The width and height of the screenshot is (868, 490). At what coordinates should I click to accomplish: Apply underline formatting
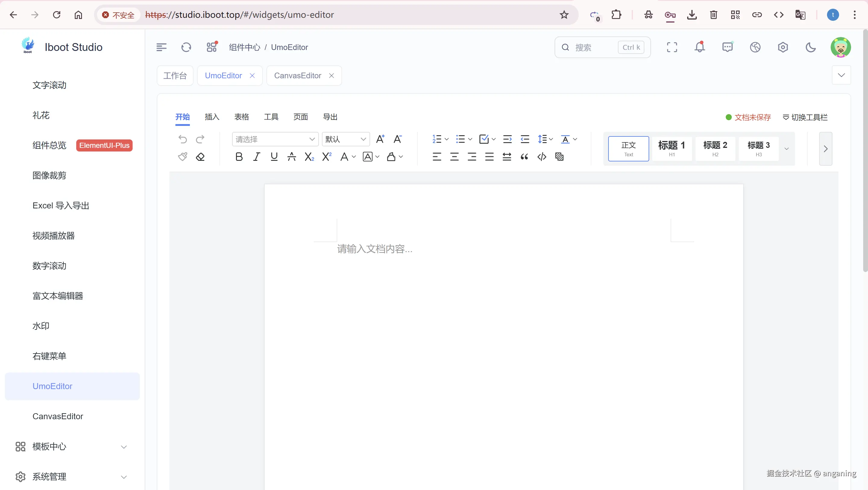tap(274, 157)
